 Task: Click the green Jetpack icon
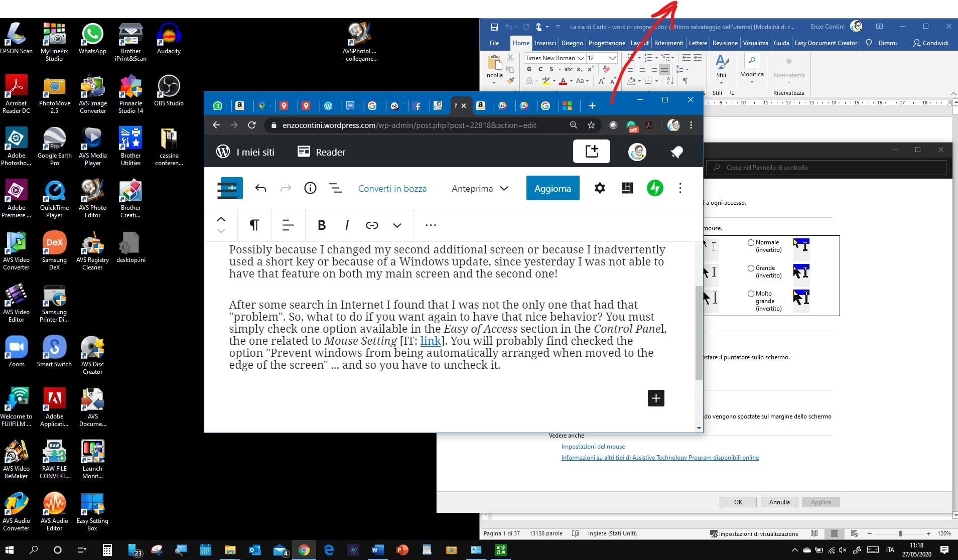[x=654, y=188]
